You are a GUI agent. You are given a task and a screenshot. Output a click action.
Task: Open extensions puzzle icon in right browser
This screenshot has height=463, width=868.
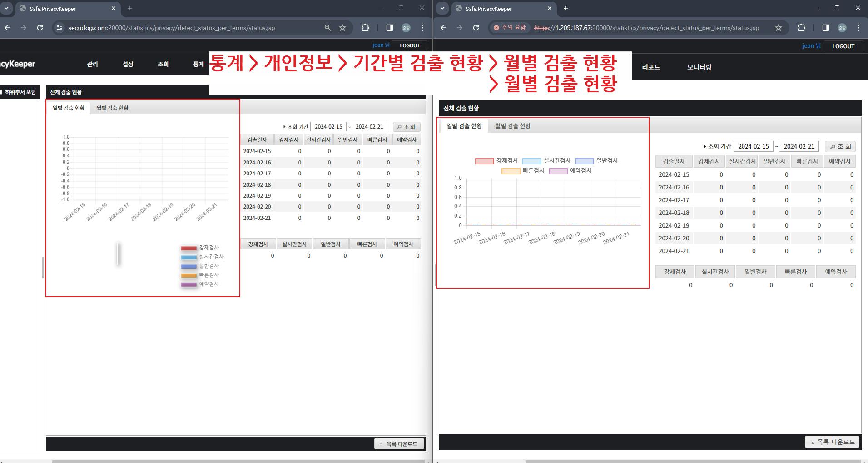[x=801, y=28]
